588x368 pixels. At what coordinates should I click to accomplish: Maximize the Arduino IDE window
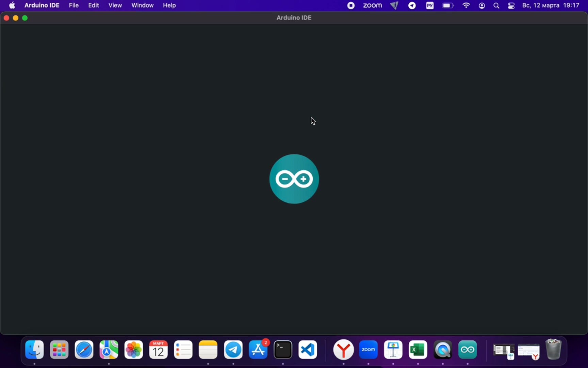pyautogui.click(x=25, y=18)
